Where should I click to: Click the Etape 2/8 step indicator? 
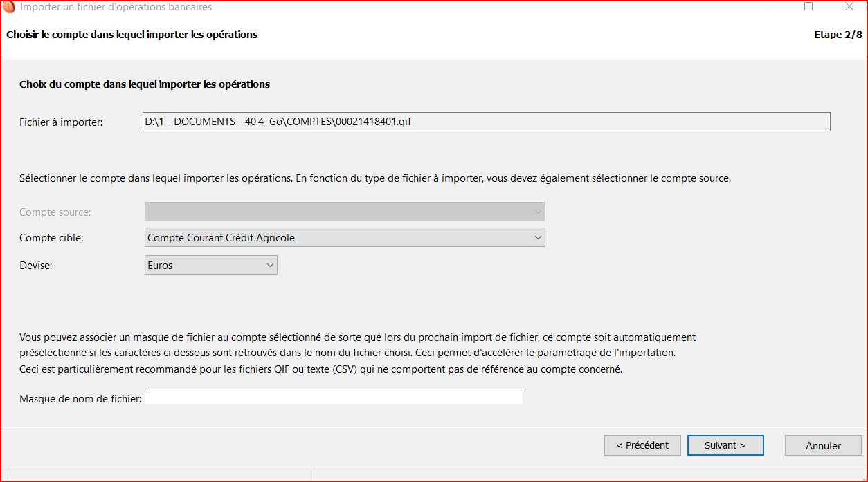coord(838,35)
